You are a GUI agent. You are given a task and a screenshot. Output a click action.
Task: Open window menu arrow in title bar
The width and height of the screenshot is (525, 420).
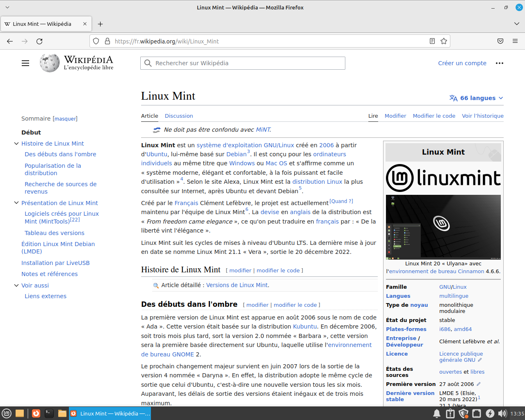[x=7, y=7]
